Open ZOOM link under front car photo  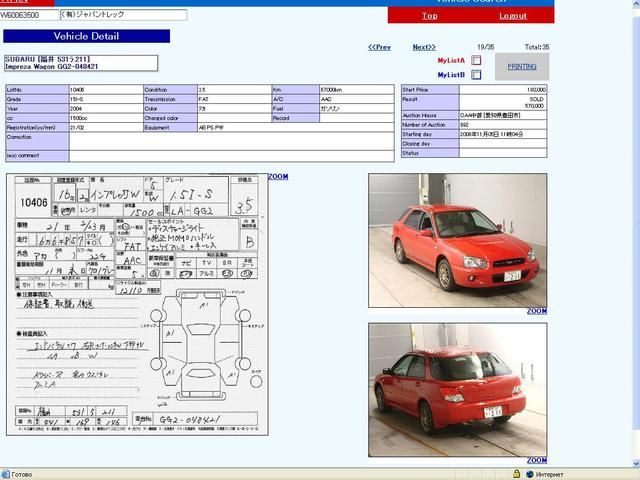(x=537, y=311)
